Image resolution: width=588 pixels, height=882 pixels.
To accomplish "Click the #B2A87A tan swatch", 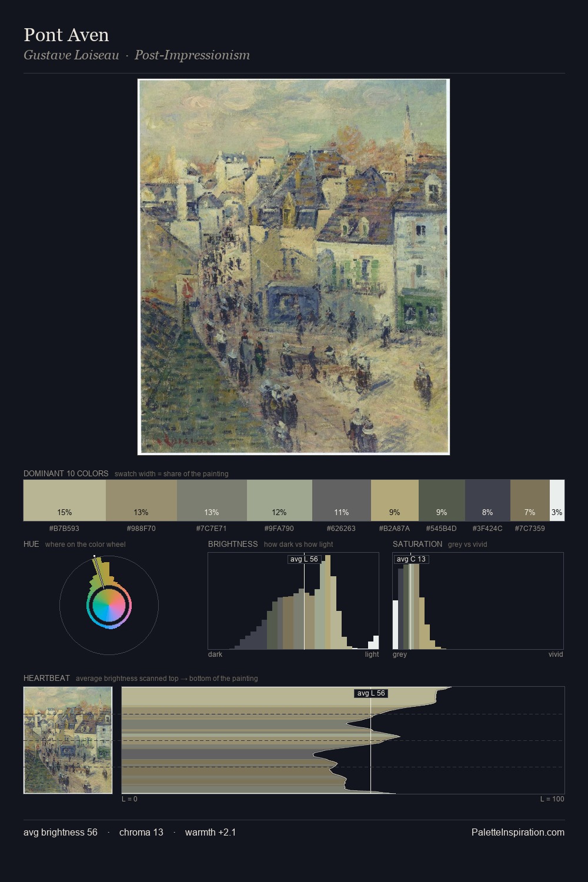I will coord(395,500).
